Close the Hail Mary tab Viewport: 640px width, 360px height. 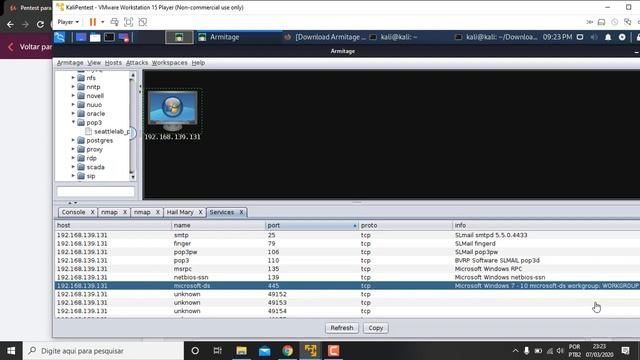point(200,212)
